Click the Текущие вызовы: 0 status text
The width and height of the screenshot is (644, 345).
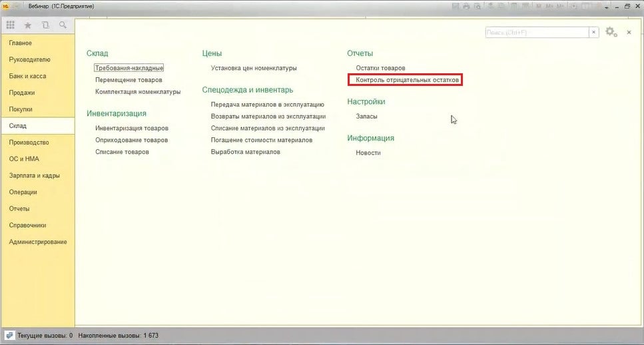45,336
